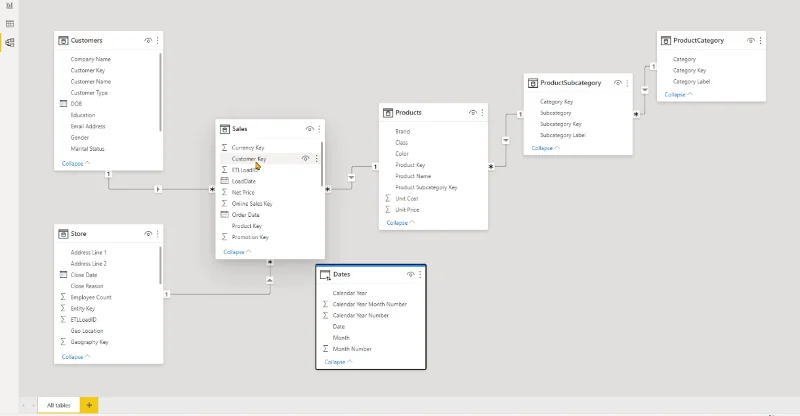Select Calendar Year field in Dates
Viewport: 800px width, 416px height.
349,293
